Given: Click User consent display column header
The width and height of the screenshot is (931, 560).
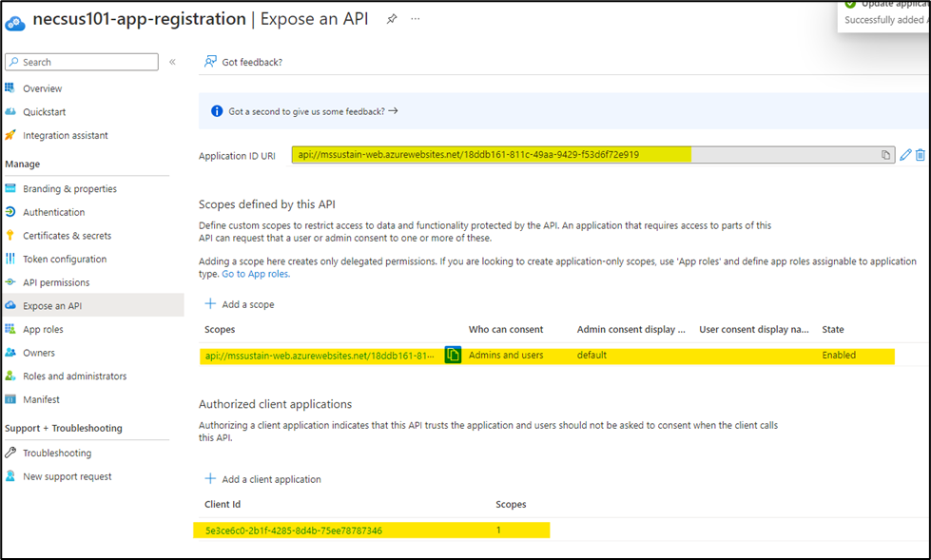Looking at the screenshot, I should click(x=754, y=330).
